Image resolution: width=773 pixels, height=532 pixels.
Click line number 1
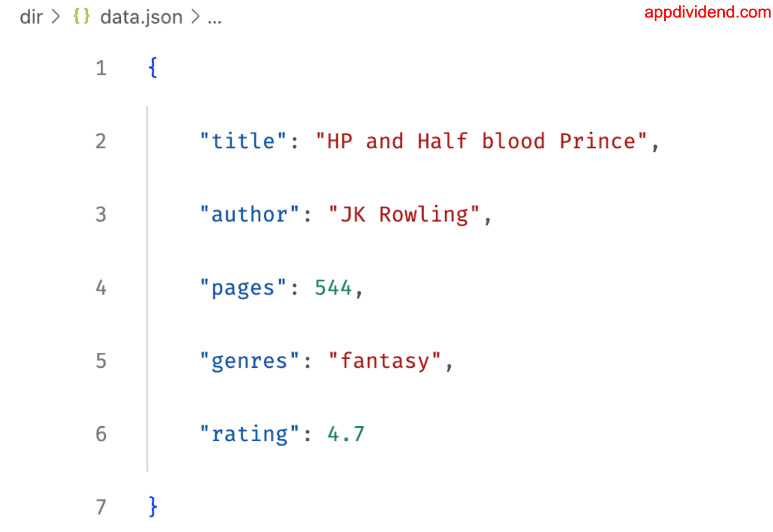click(101, 68)
